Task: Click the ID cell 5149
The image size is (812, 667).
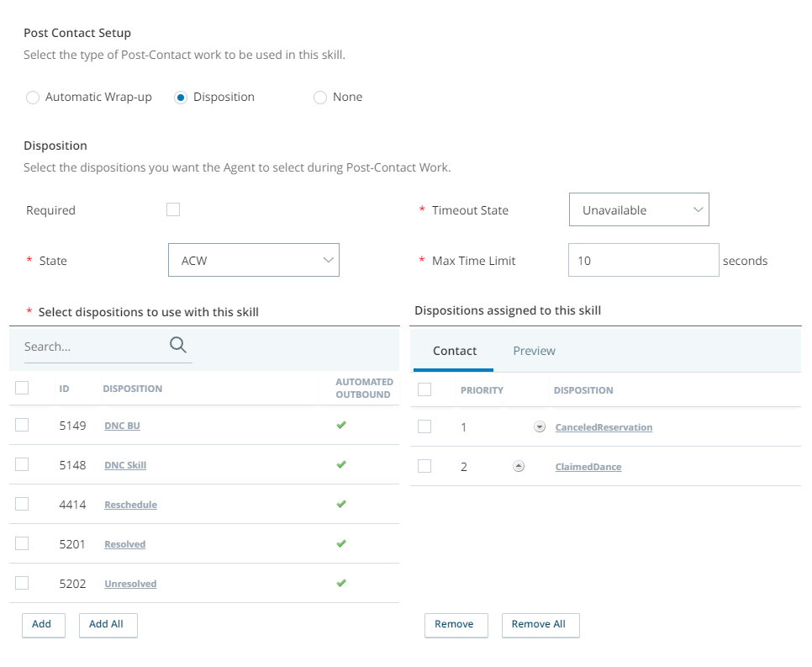Action: pos(72,426)
